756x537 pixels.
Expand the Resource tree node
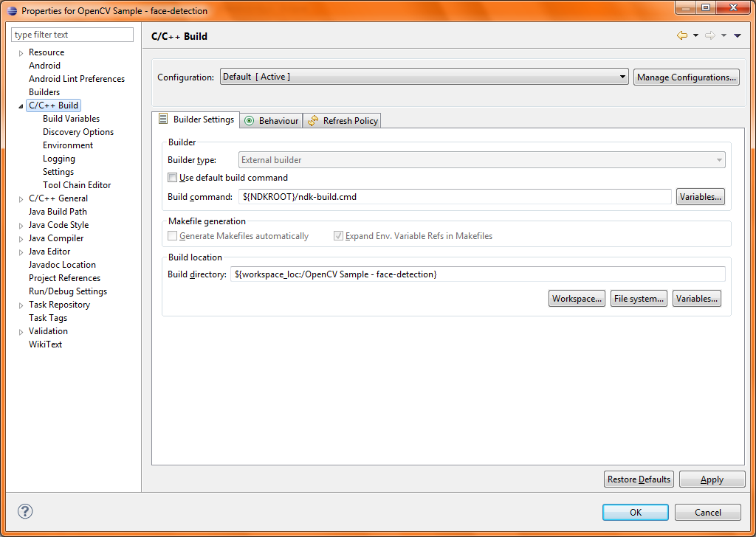coord(21,53)
